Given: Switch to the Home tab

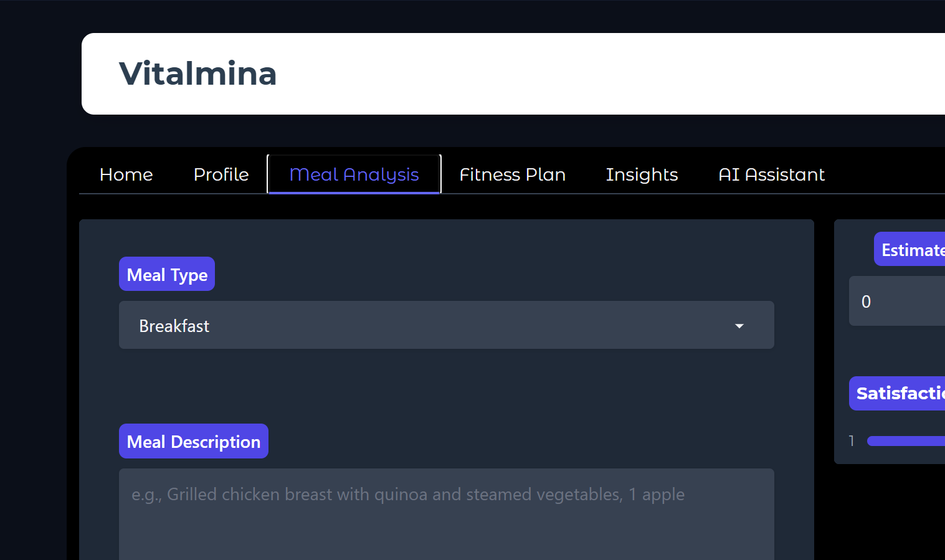Looking at the screenshot, I should (126, 174).
